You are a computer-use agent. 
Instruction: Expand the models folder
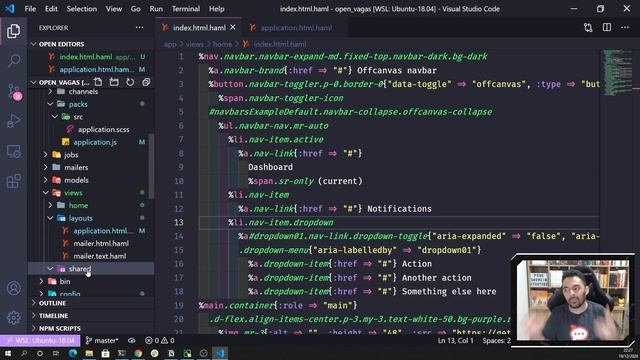(x=46, y=180)
